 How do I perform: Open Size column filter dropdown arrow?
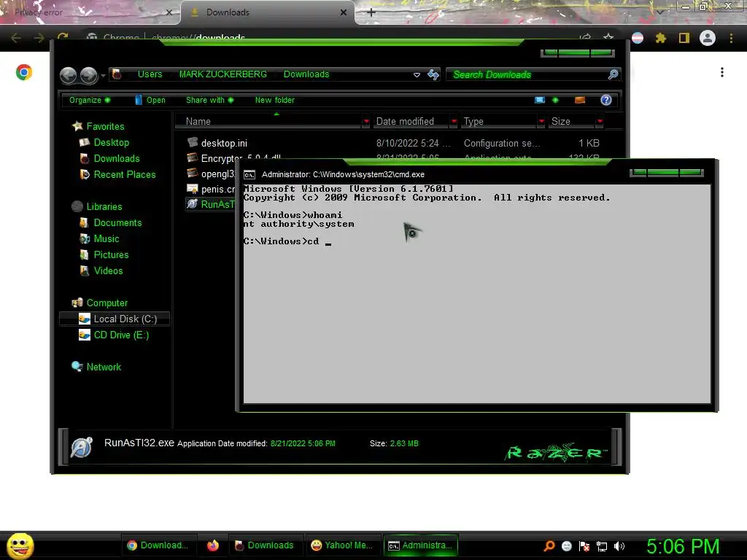(600, 122)
